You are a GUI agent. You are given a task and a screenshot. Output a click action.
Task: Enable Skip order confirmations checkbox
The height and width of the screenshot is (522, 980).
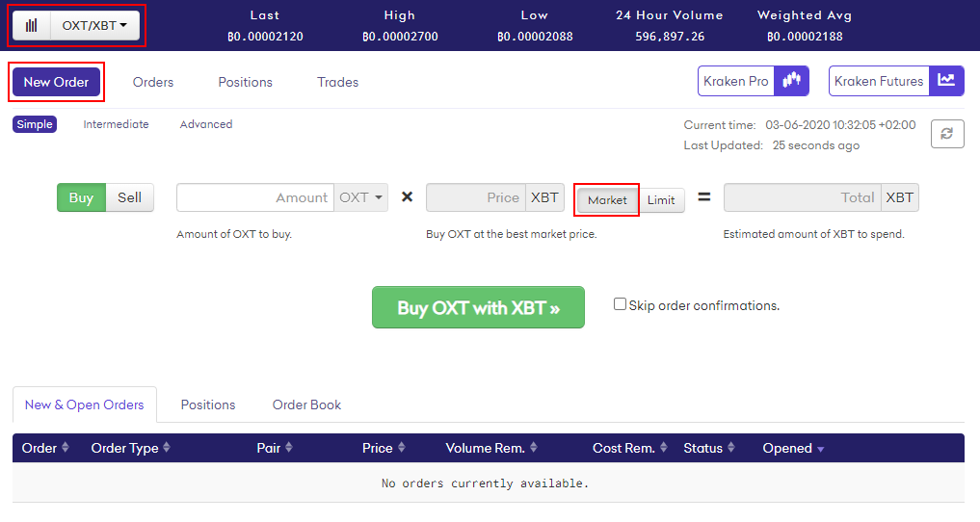[620, 304]
